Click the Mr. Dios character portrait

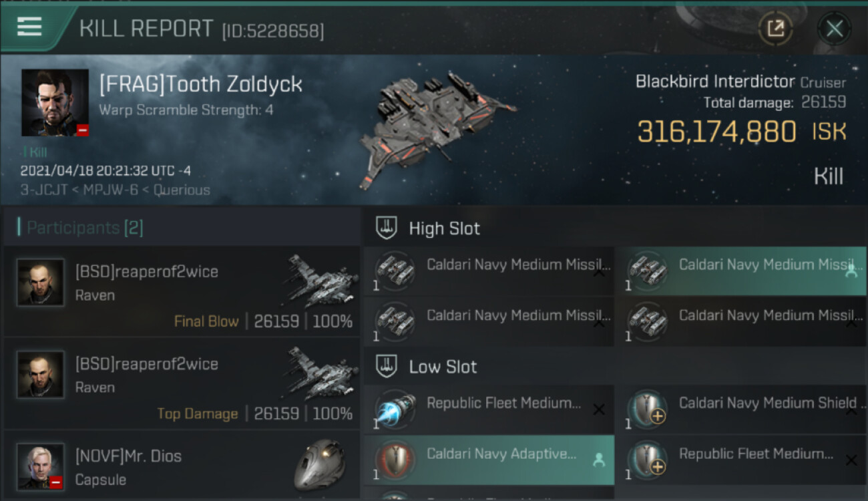41,466
